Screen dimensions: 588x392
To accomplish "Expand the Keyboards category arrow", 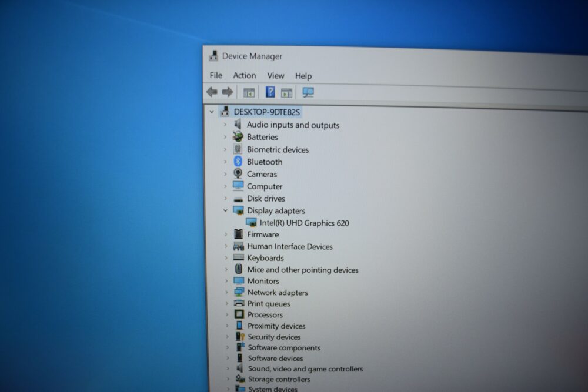I will (x=226, y=258).
